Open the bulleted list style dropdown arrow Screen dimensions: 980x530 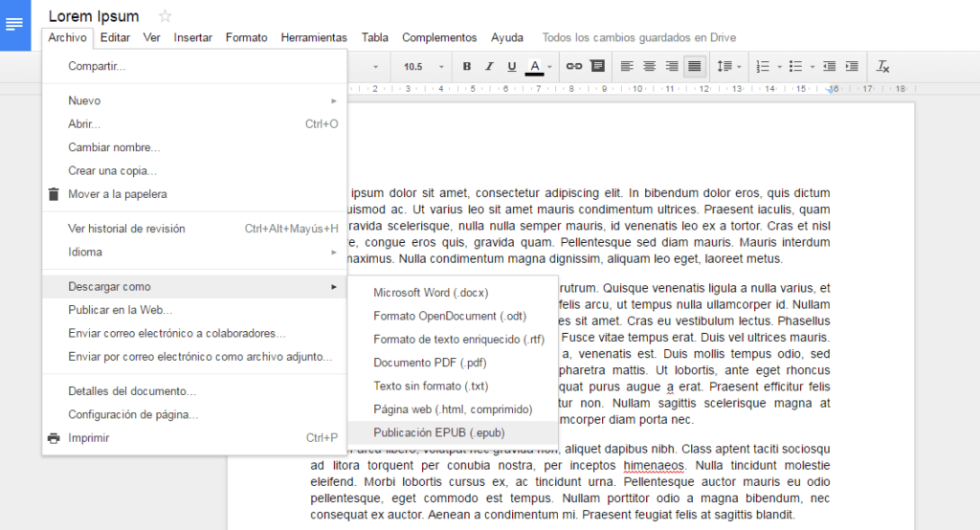[813, 67]
